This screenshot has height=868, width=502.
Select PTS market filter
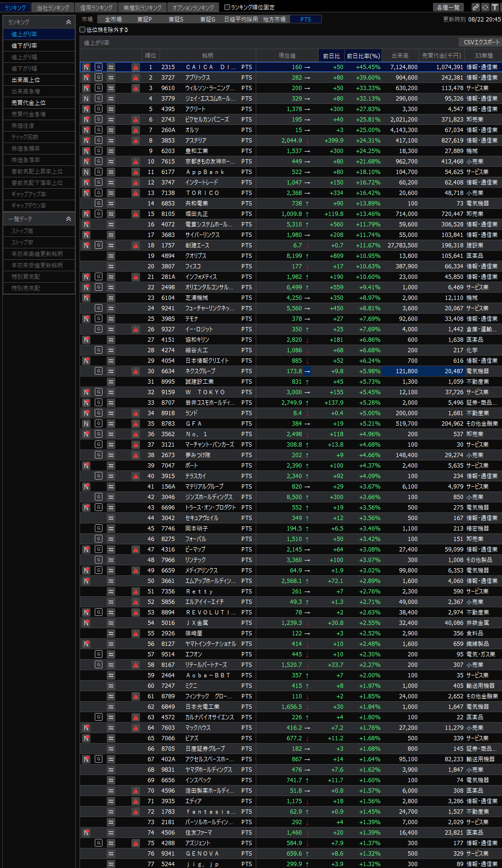(306, 20)
